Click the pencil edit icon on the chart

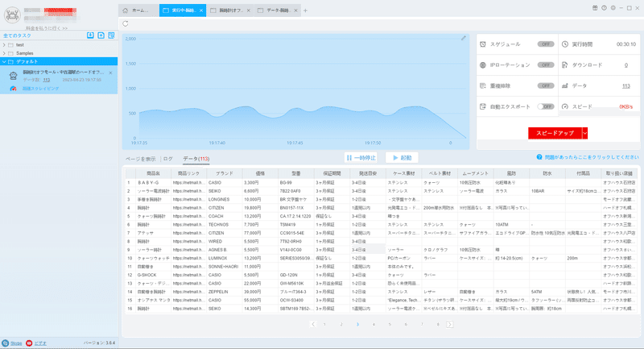pos(464,38)
